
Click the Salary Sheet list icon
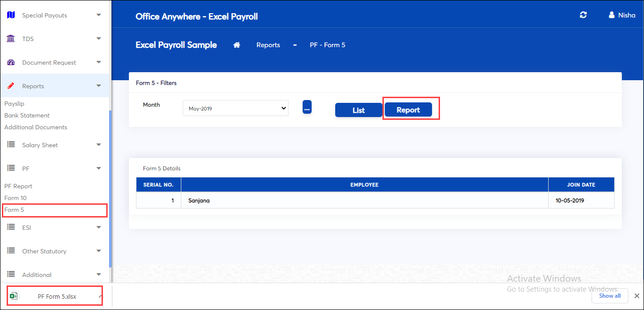[11, 145]
